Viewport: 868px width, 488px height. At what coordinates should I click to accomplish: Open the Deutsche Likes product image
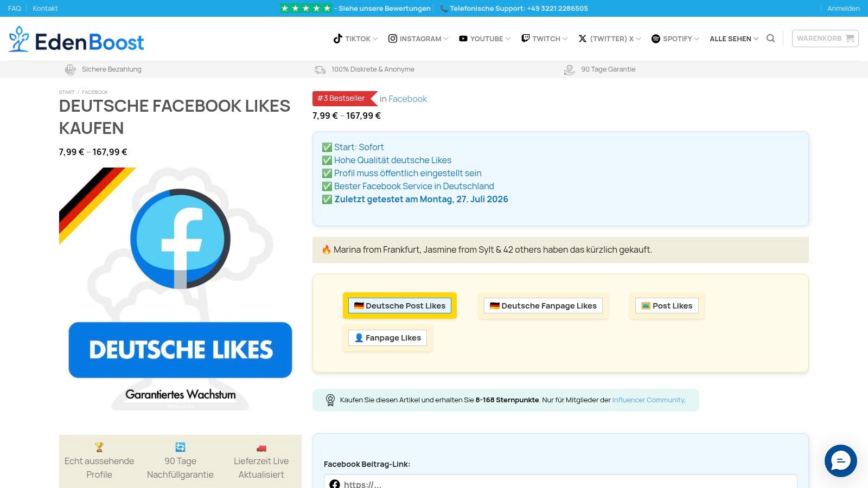tap(180, 289)
